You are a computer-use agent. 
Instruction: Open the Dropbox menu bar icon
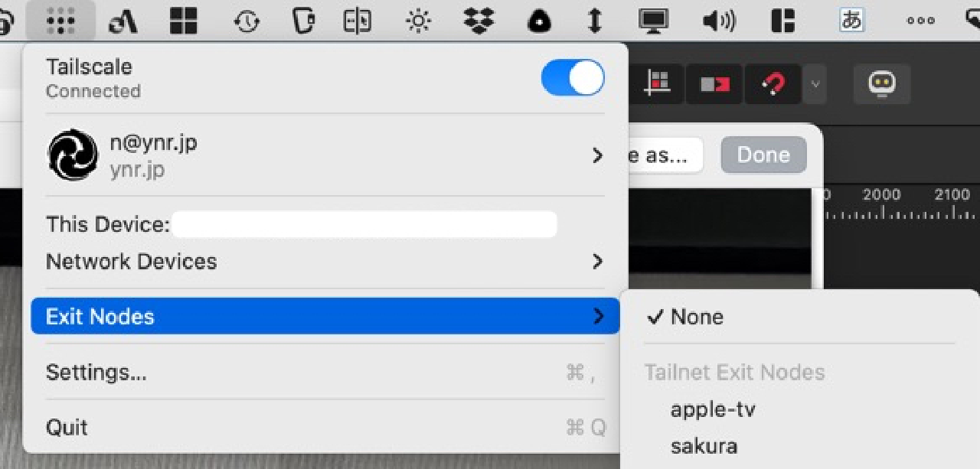pos(479,21)
